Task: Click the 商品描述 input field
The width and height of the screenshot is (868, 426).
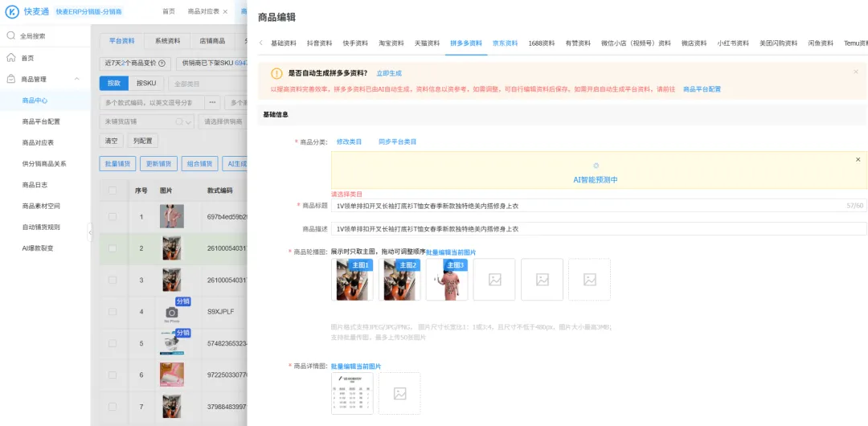Action: coord(599,229)
